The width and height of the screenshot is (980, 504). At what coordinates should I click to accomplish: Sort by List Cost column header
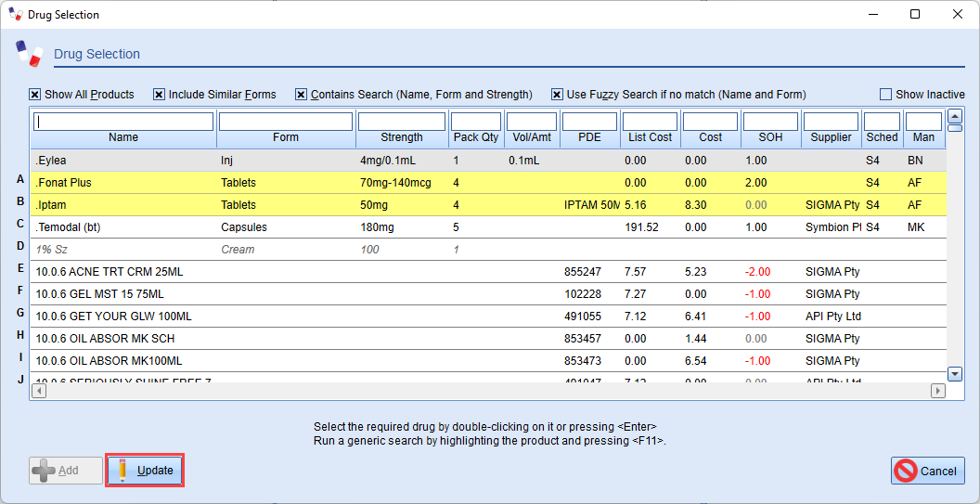[650, 137]
